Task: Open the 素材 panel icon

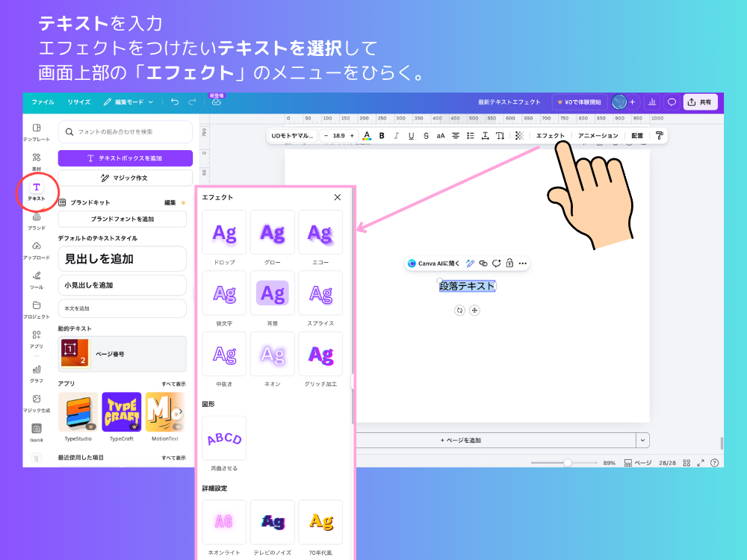Action: point(37,159)
